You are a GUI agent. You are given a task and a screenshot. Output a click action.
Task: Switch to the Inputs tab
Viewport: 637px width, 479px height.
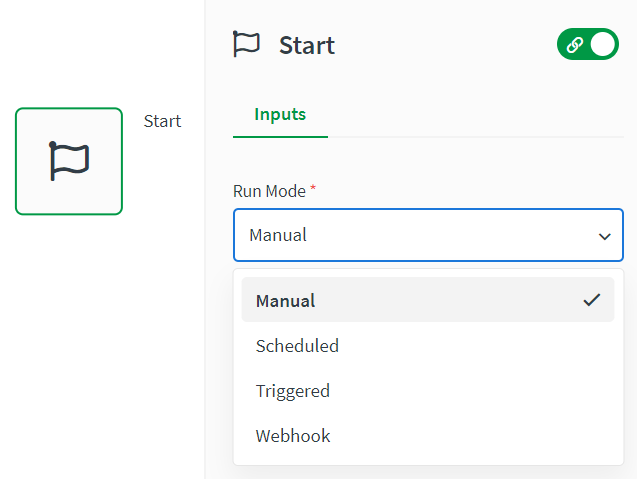click(x=280, y=114)
